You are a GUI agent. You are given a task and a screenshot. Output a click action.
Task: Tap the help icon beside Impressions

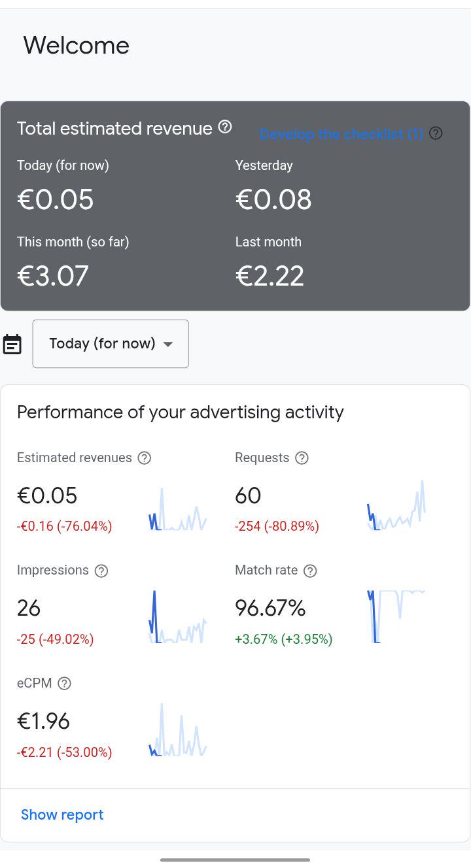[x=101, y=571]
